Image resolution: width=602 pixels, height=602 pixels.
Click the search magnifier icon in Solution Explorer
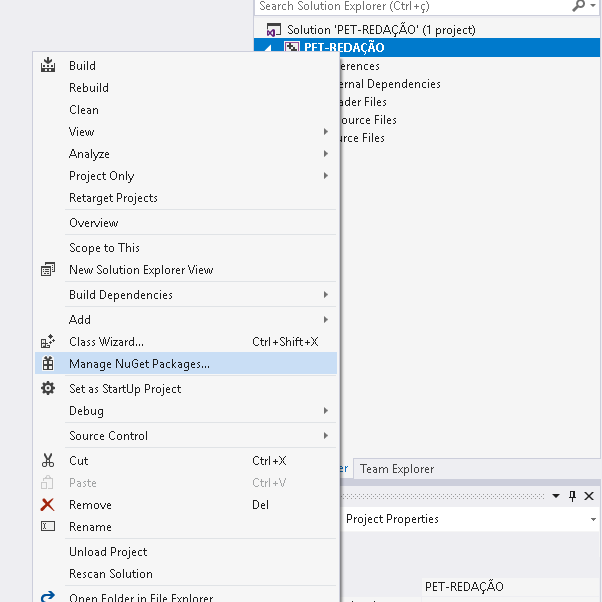(x=578, y=6)
